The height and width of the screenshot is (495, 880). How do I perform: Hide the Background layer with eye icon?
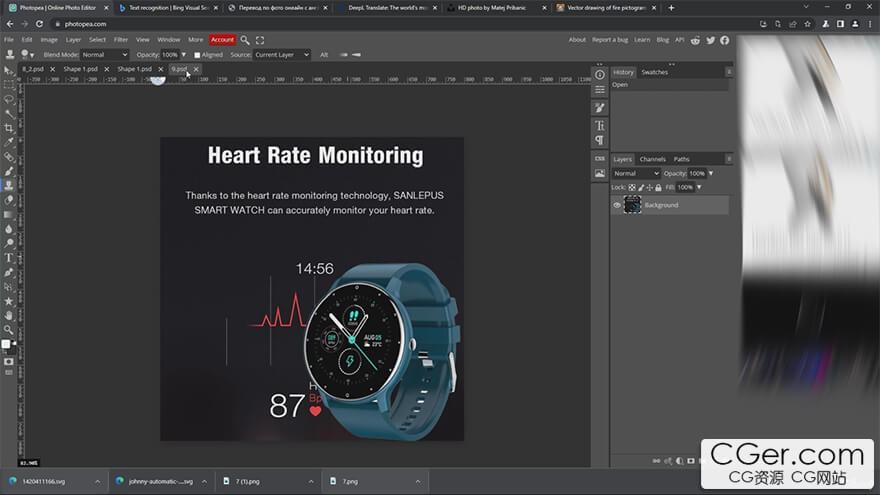coord(617,205)
